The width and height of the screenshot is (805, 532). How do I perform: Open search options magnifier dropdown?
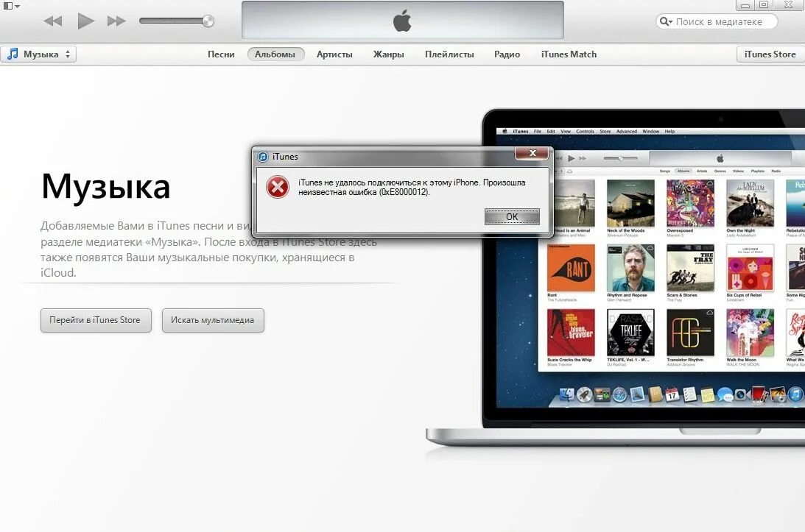[x=666, y=21]
